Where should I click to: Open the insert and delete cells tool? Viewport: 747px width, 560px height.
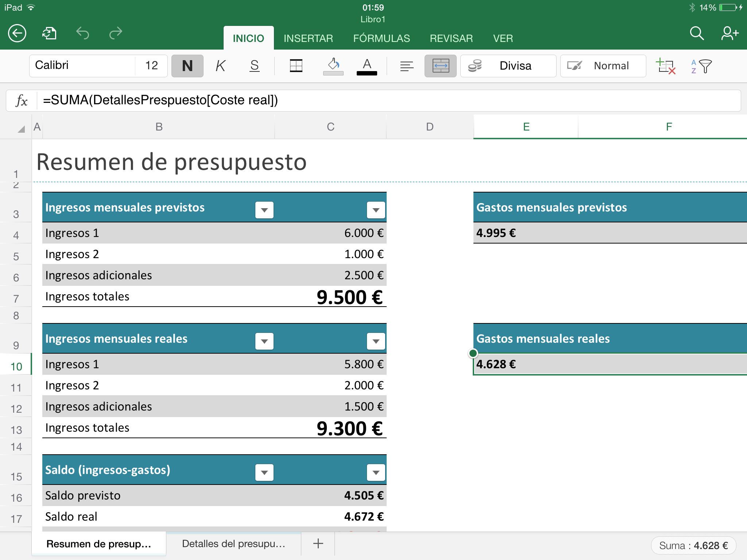[666, 66]
